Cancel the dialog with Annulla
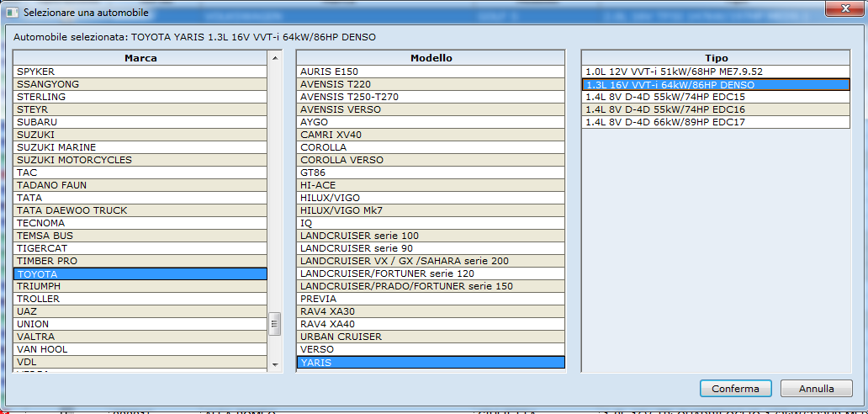 (x=815, y=388)
